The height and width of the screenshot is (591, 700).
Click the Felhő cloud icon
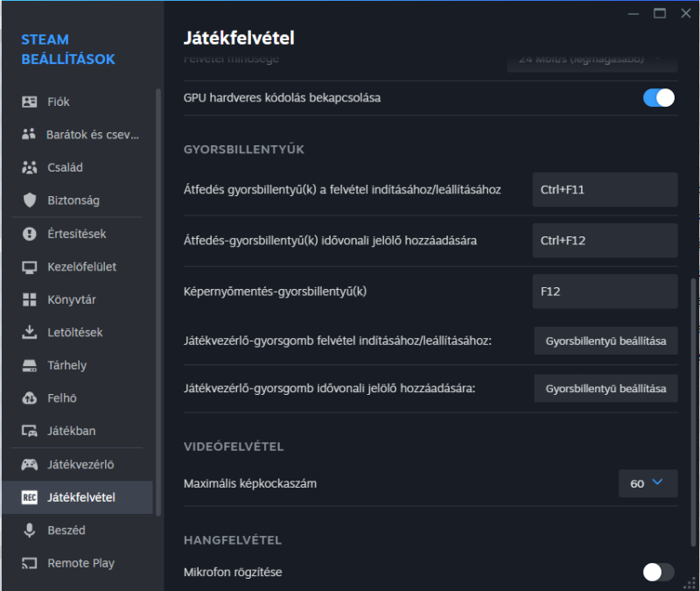(30, 398)
